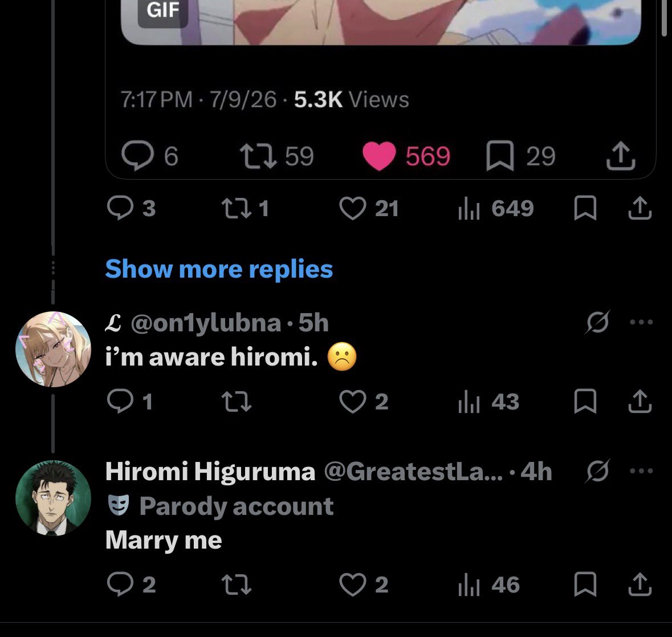Image resolution: width=672 pixels, height=637 pixels.
Task: Share the quoted tweet via upload arrow
Action: [x=621, y=156]
